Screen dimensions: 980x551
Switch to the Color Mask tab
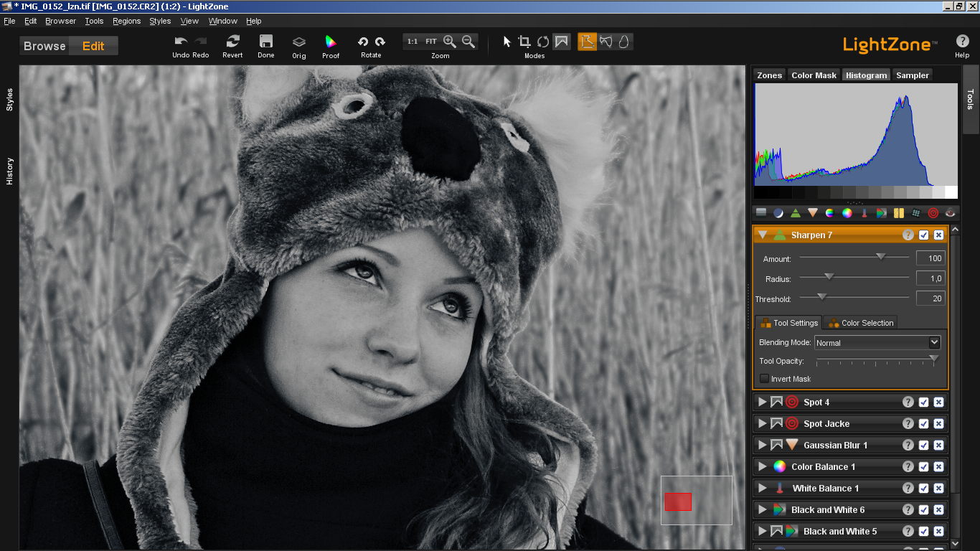pyautogui.click(x=814, y=75)
